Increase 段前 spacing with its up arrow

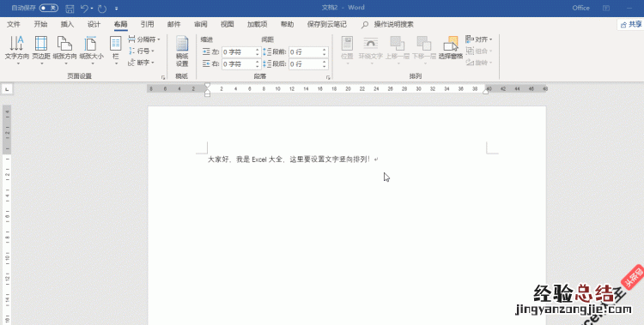click(x=325, y=50)
